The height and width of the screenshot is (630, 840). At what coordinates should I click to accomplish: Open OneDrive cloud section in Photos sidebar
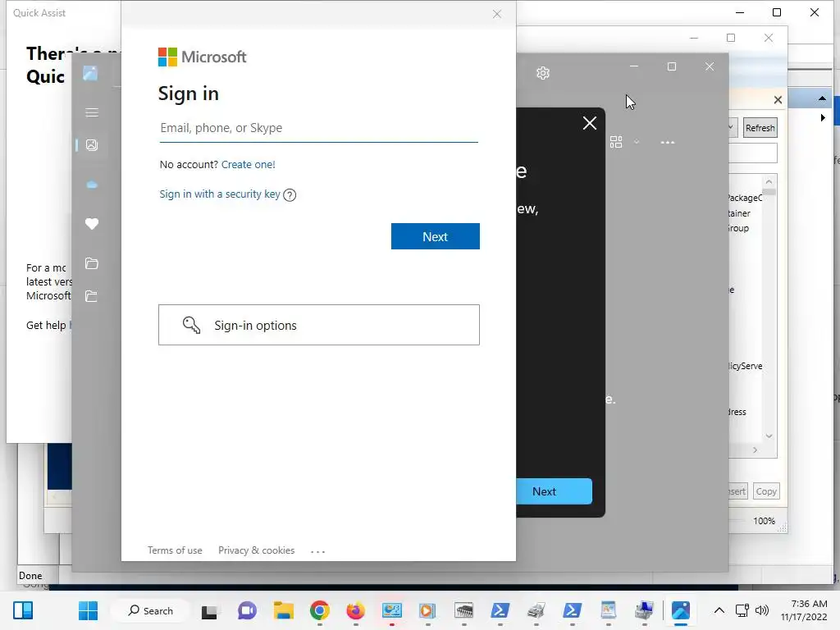(x=92, y=185)
